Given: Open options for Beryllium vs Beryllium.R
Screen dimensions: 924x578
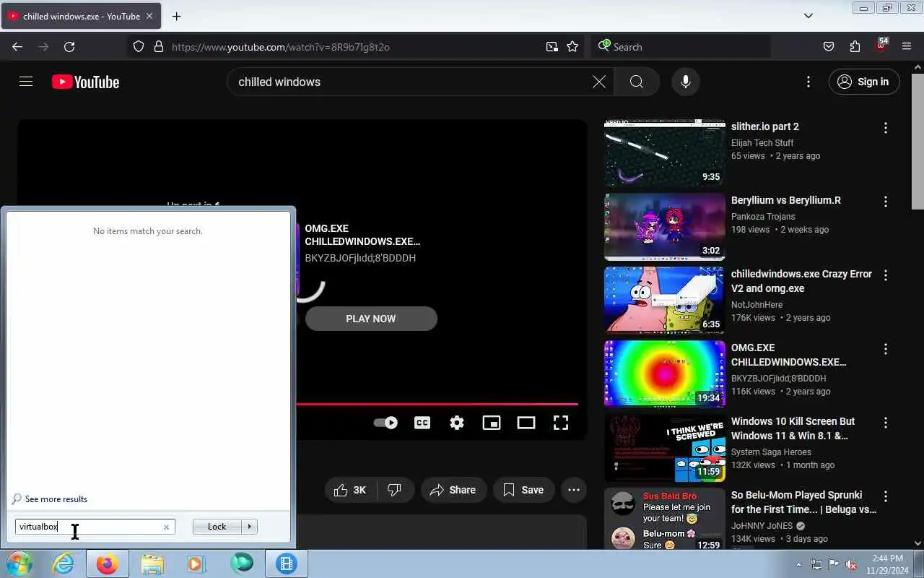Looking at the screenshot, I should [x=886, y=202].
